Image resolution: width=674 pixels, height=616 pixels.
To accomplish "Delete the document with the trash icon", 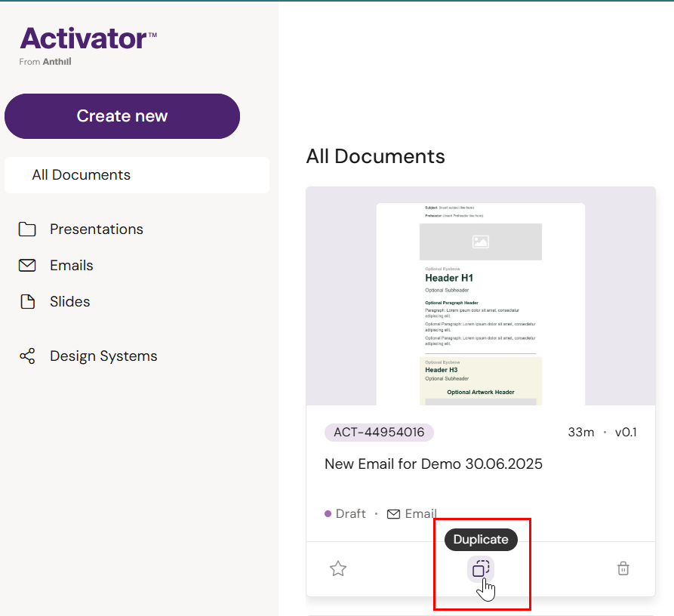I will pyautogui.click(x=623, y=568).
